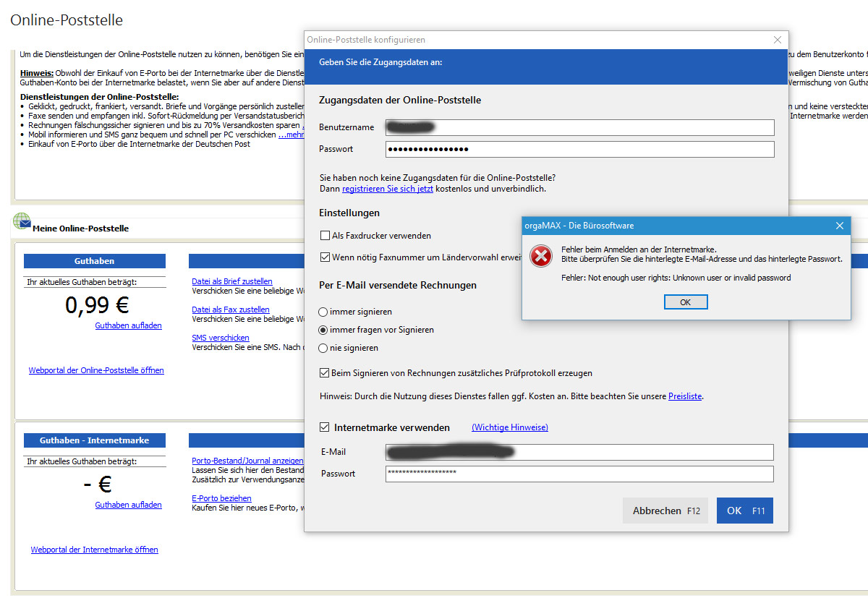The height and width of the screenshot is (606, 868).
Task: Open 'Datei als Brief zustellen' link
Action: [x=232, y=281]
